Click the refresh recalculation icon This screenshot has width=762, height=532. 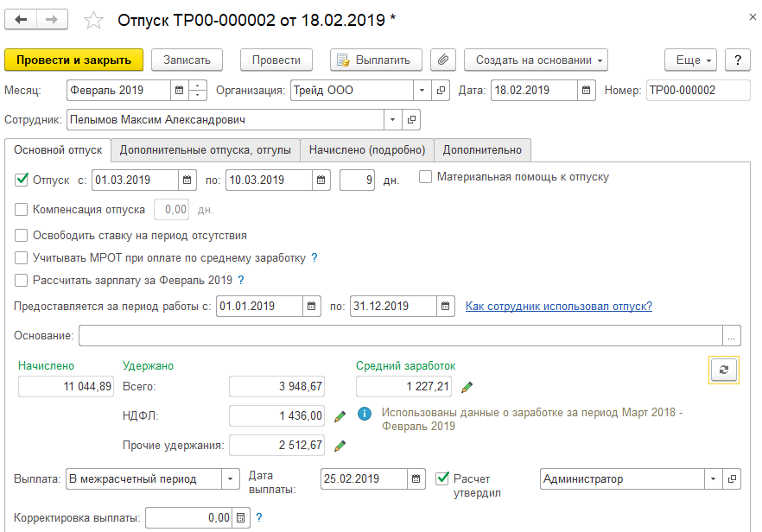tap(723, 369)
